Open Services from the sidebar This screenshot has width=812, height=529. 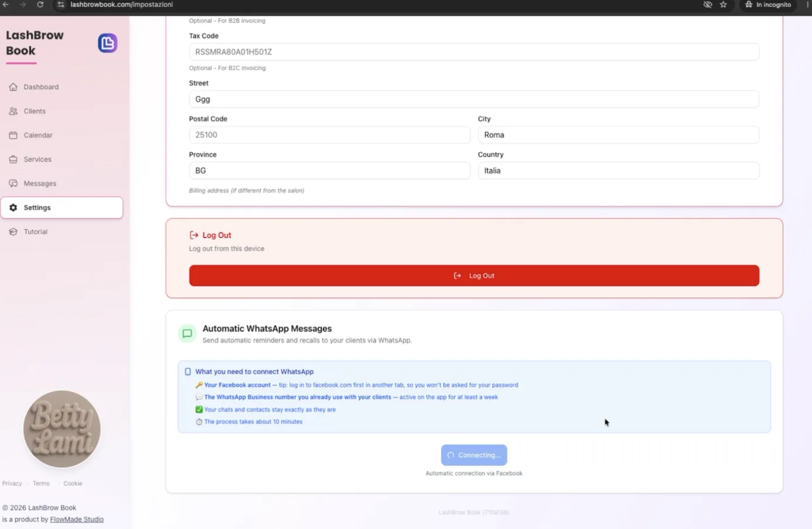pos(61,159)
